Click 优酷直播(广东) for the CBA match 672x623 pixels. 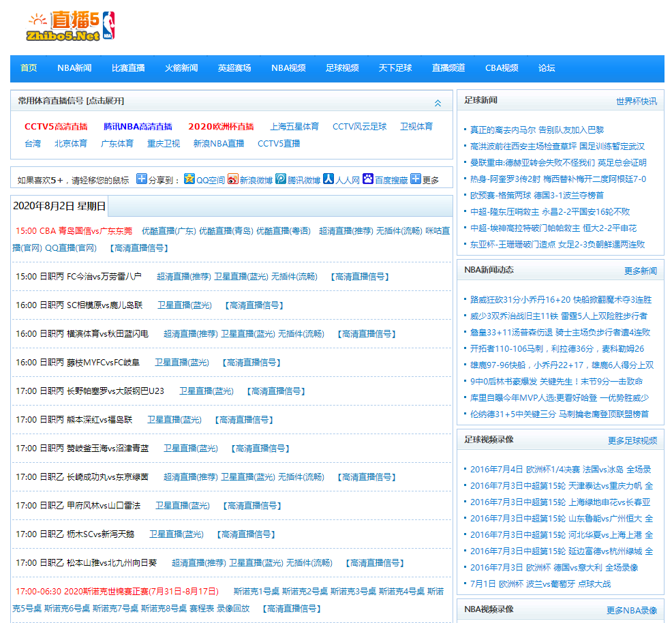click(x=169, y=231)
